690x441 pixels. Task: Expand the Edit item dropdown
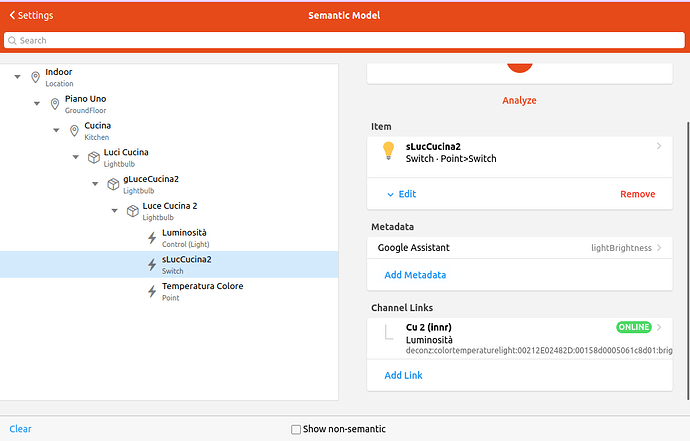(401, 194)
